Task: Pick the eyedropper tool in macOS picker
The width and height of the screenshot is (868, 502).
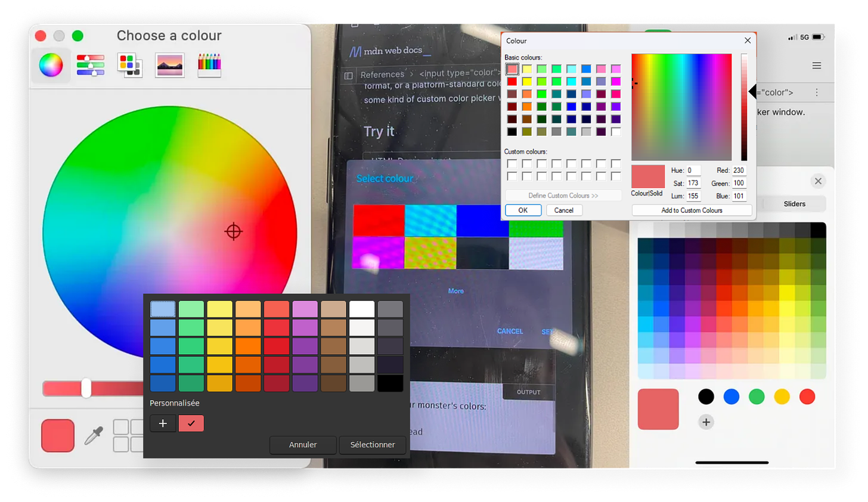Action: pos(94,436)
